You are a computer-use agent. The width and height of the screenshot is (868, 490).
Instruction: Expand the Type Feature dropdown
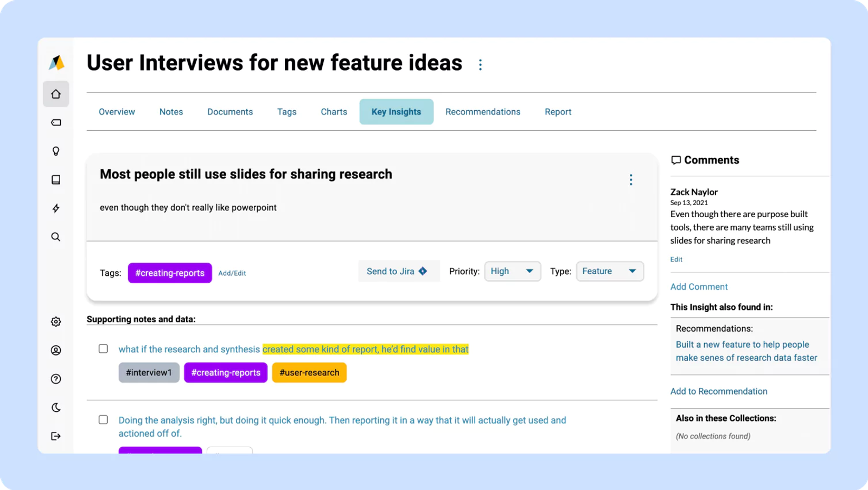tap(610, 271)
